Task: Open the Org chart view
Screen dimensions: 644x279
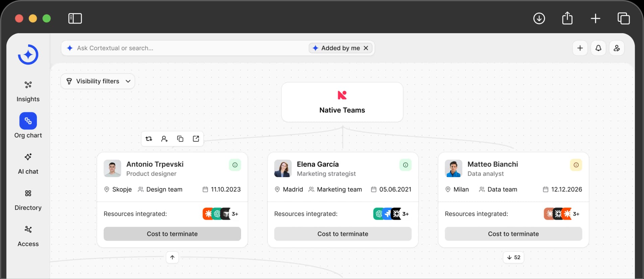Action: (x=28, y=126)
